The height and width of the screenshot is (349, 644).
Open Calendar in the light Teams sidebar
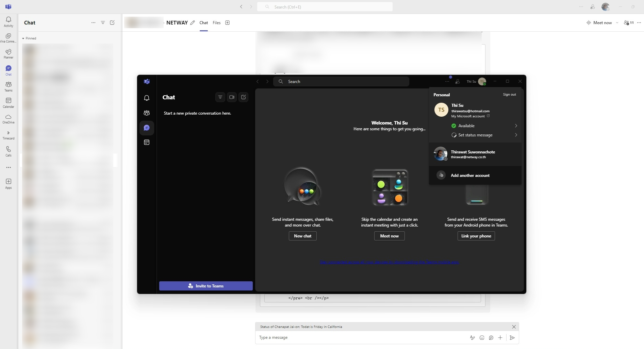click(x=9, y=103)
